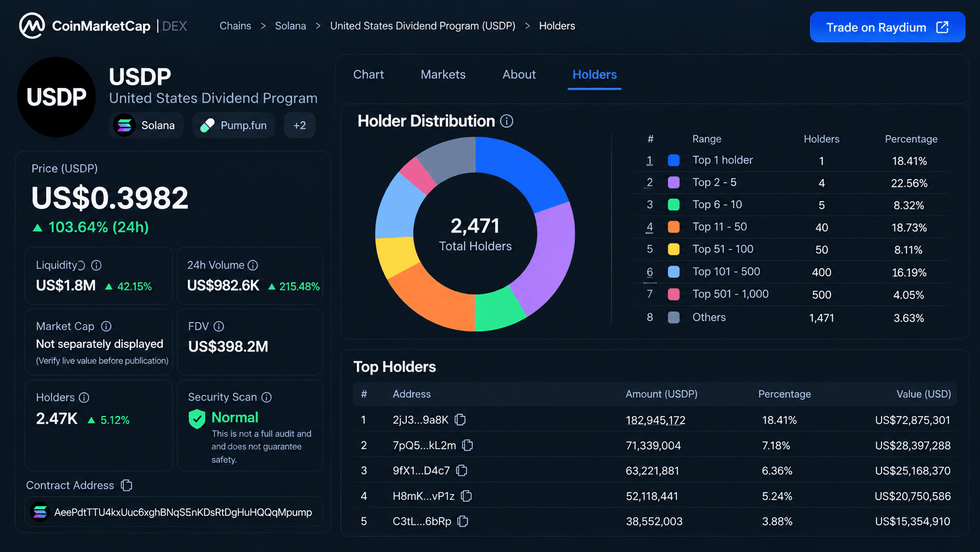Click the USDP token logo

[x=57, y=97]
